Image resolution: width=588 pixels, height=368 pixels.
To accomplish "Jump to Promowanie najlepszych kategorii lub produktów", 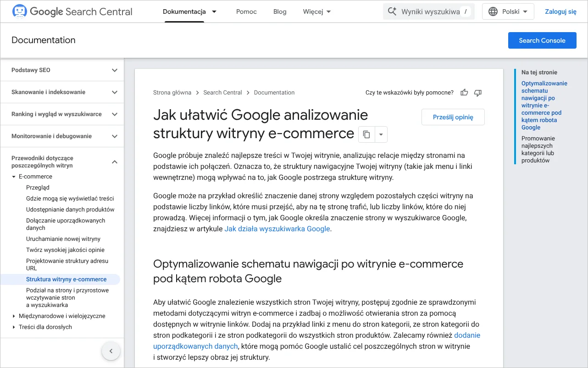I will click(x=538, y=150).
